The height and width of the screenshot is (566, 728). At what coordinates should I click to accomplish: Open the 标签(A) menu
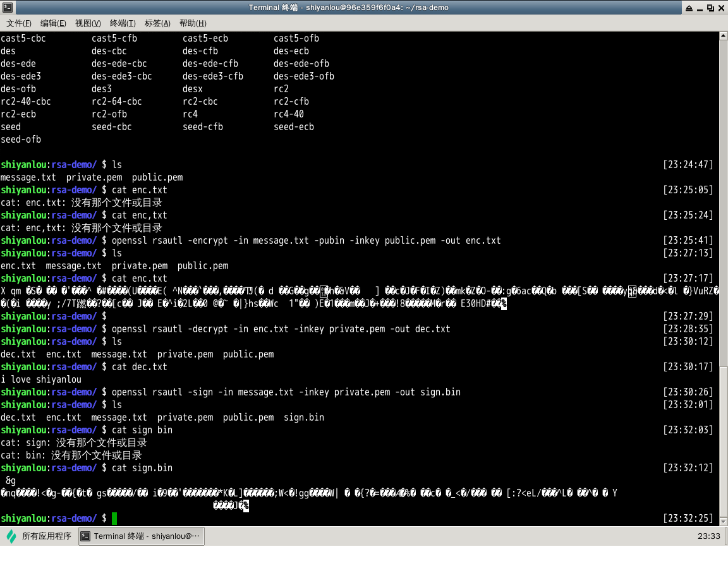coord(157,23)
